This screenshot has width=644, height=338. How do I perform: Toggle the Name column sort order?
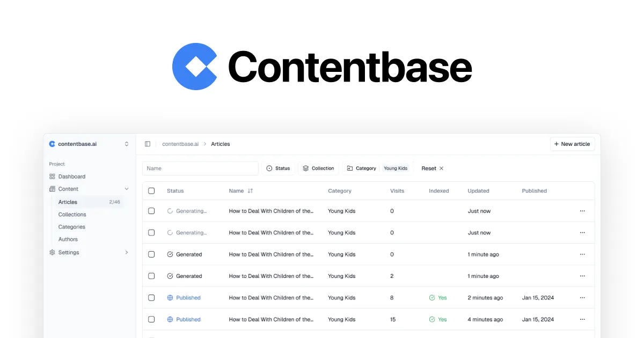click(251, 190)
